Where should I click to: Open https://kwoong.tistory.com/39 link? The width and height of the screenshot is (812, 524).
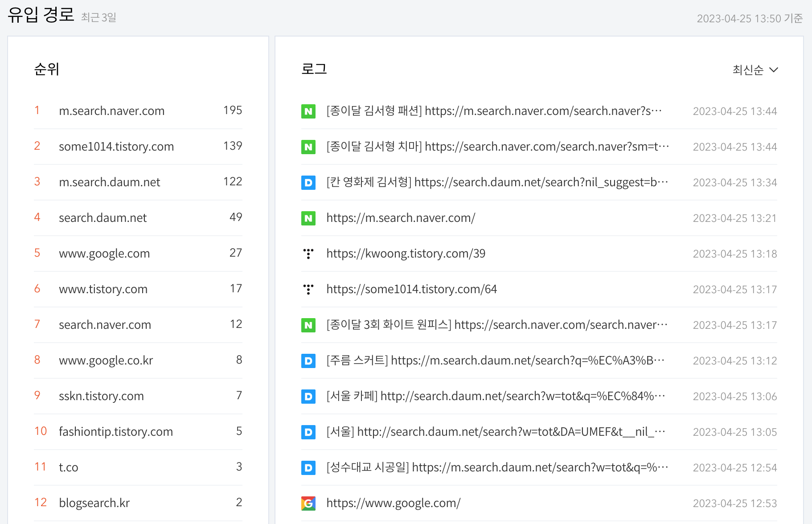pos(406,254)
